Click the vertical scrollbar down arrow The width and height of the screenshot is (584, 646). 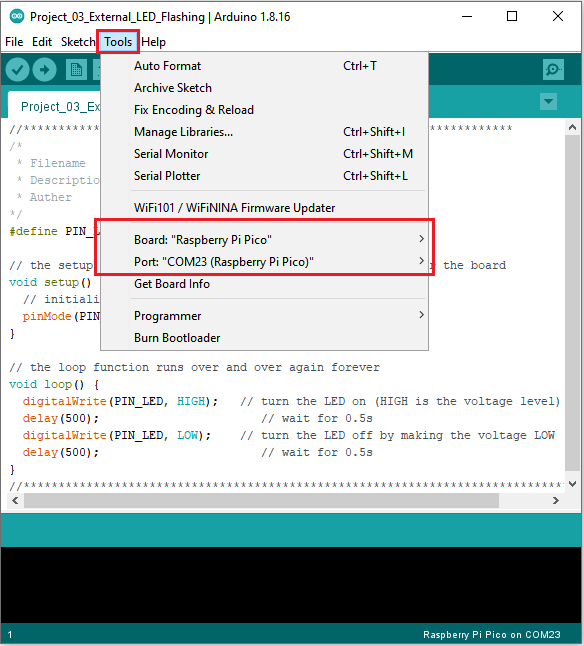coord(572,484)
